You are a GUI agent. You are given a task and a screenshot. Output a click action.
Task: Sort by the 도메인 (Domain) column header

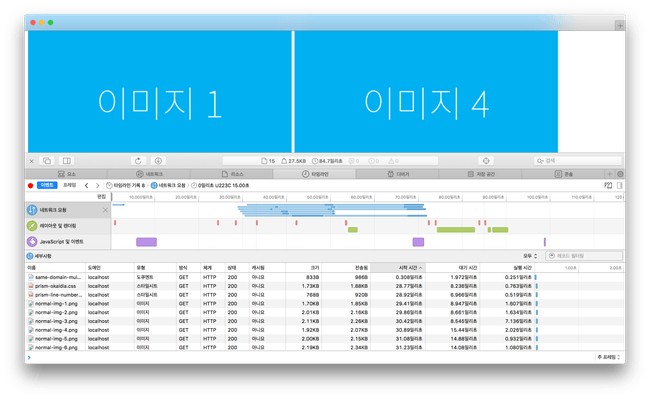tap(110, 268)
